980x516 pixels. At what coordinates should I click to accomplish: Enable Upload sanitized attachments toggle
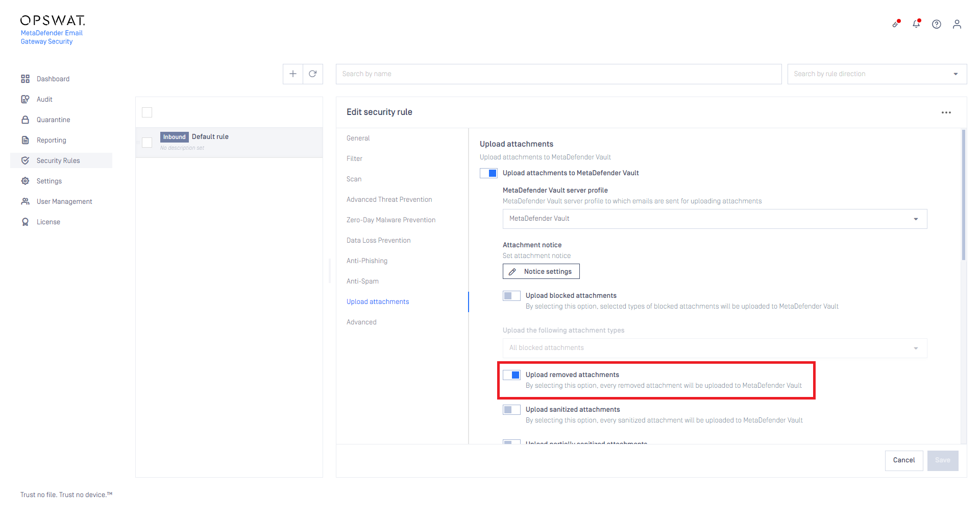(511, 410)
